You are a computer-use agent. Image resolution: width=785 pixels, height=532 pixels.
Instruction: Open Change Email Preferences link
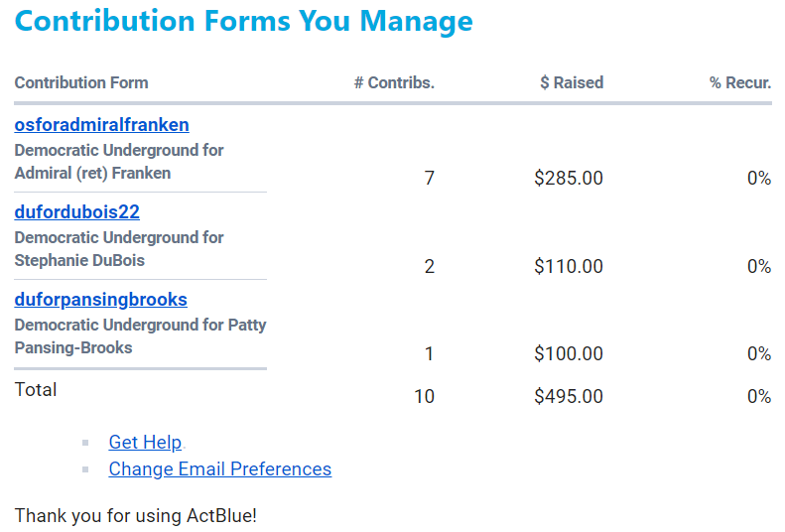pyautogui.click(x=219, y=469)
